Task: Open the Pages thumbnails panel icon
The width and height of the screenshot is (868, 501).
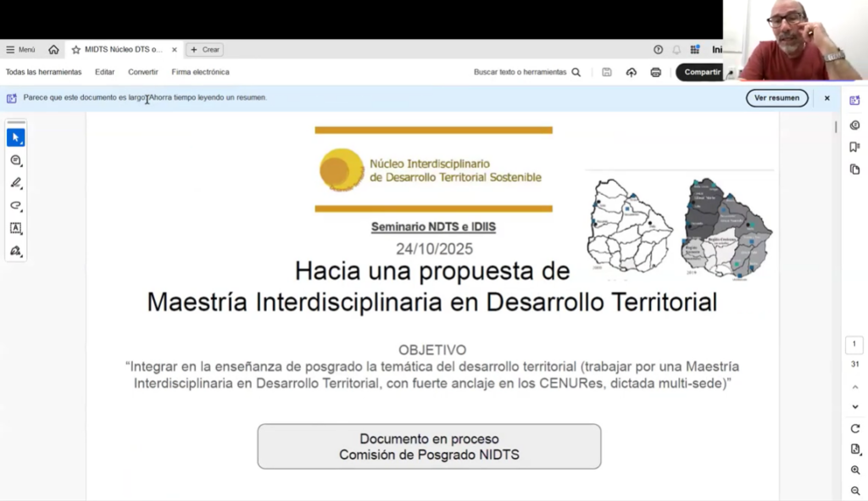Action: 854,170
